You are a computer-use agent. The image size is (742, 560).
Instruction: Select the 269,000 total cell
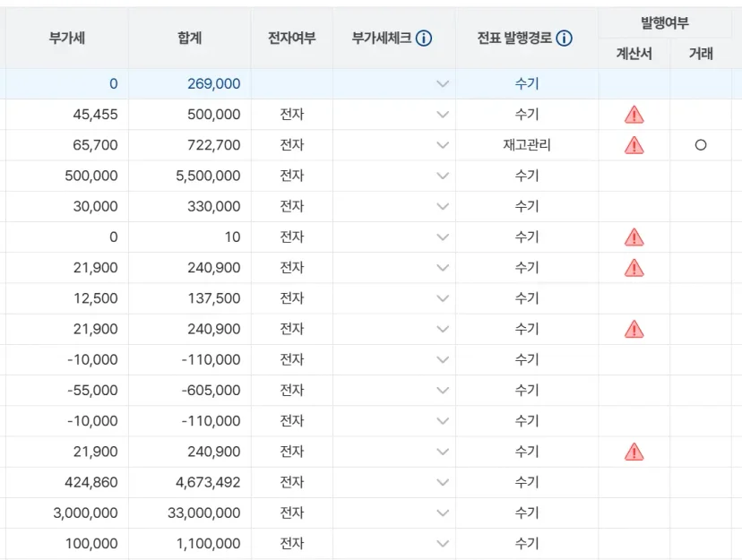pyautogui.click(x=190, y=83)
